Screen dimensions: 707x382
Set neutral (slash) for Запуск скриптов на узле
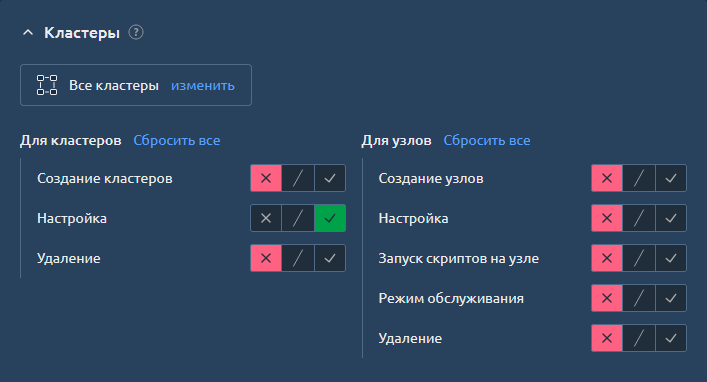click(639, 258)
